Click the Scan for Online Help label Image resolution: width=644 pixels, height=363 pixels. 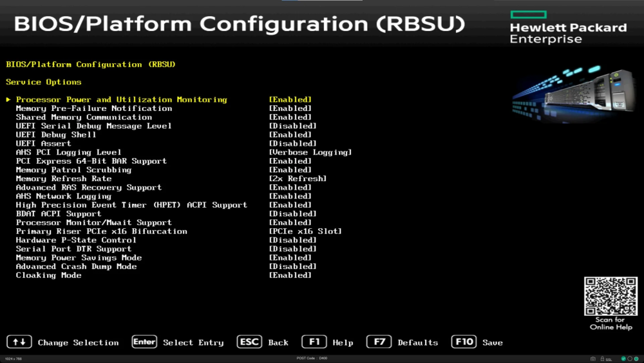click(x=611, y=324)
